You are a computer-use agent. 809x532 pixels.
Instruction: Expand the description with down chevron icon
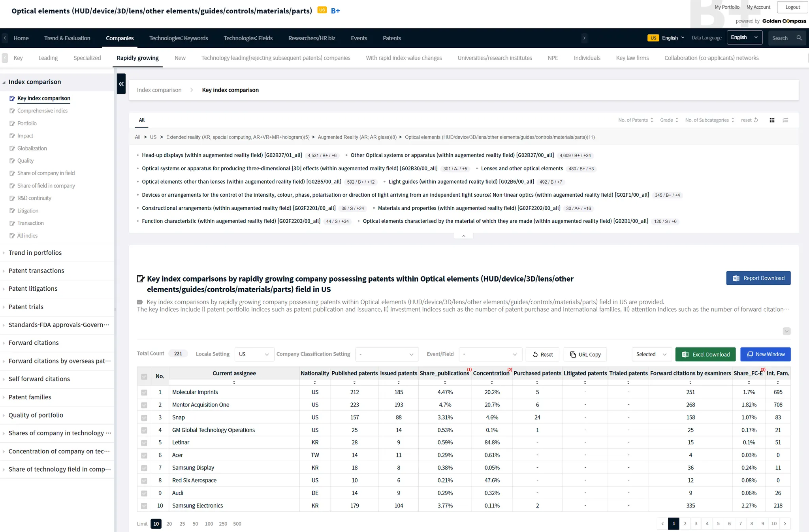click(786, 331)
